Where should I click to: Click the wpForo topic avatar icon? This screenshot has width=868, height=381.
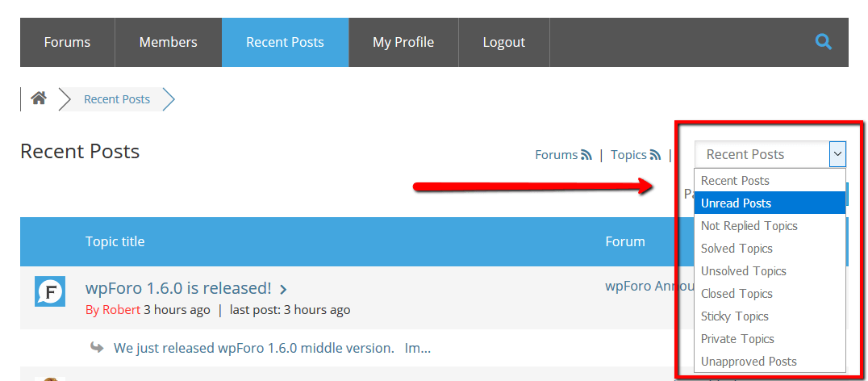tap(49, 291)
